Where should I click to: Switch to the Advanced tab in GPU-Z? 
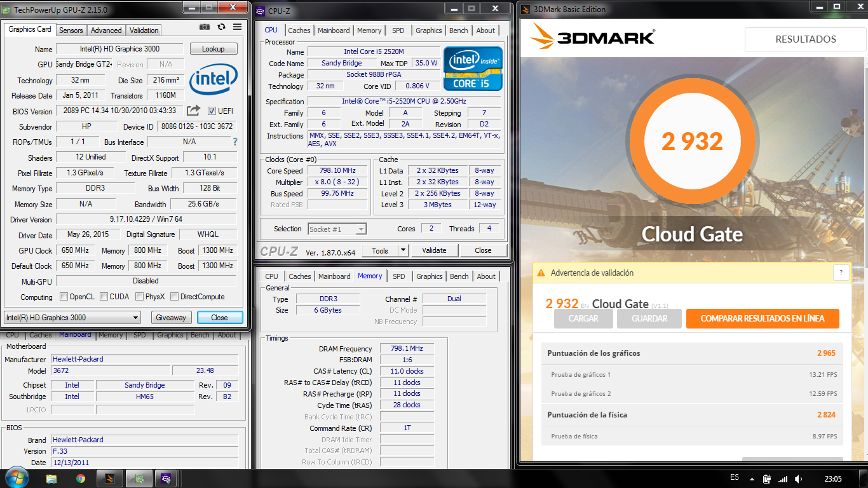coord(106,30)
